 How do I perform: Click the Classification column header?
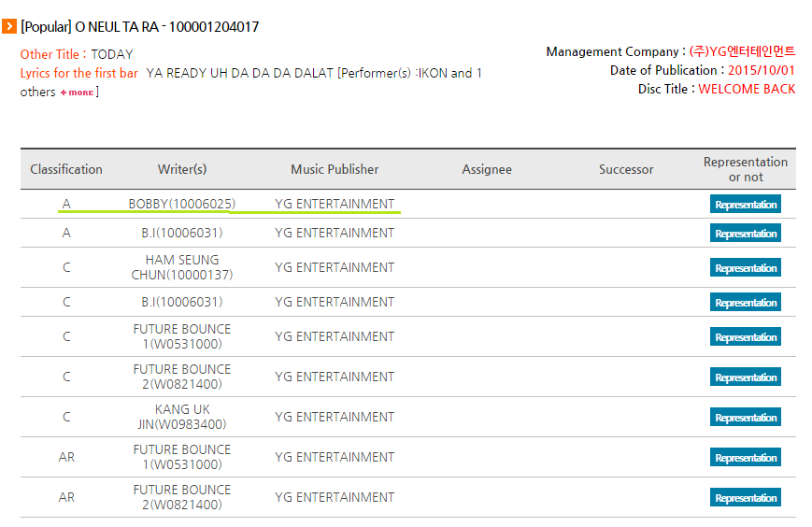coord(66,169)
